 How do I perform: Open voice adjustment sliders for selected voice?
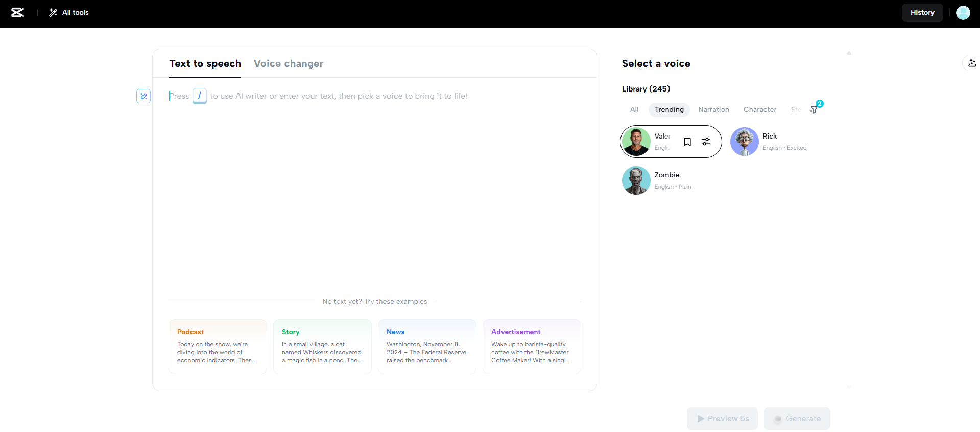coord(706,142)
